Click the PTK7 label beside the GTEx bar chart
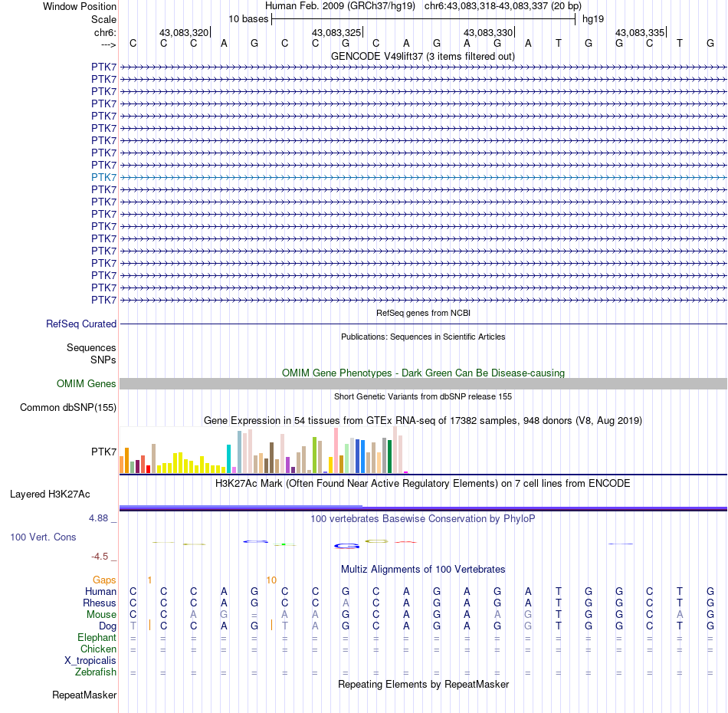 point(103,452)
